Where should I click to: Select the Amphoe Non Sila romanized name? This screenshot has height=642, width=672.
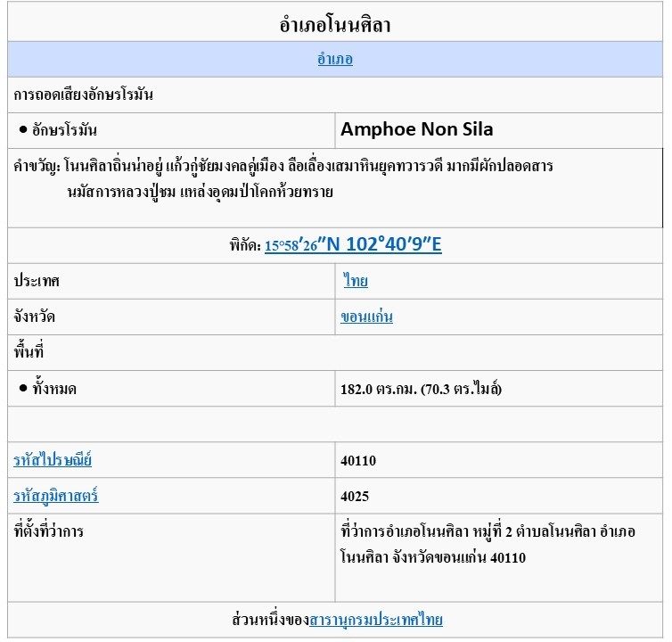tap(416, 130)
